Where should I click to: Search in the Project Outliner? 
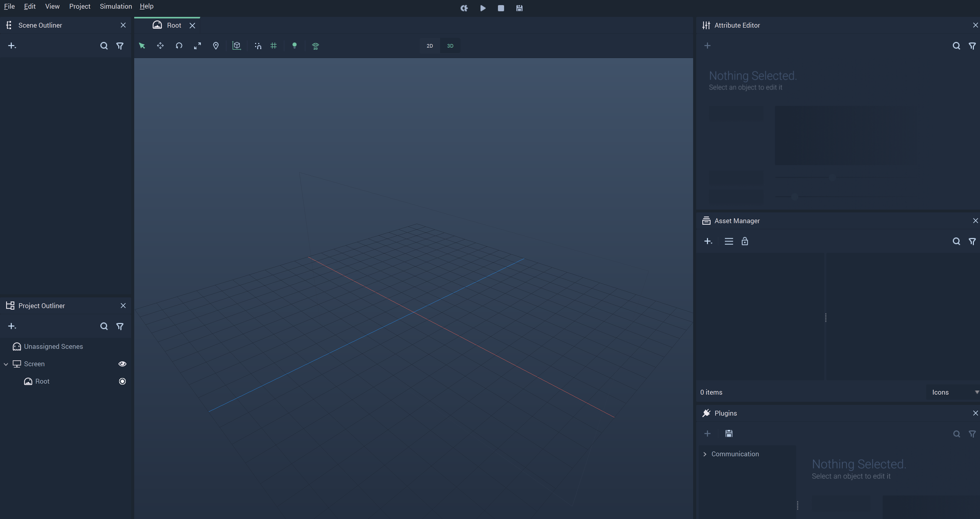point(104,326)
